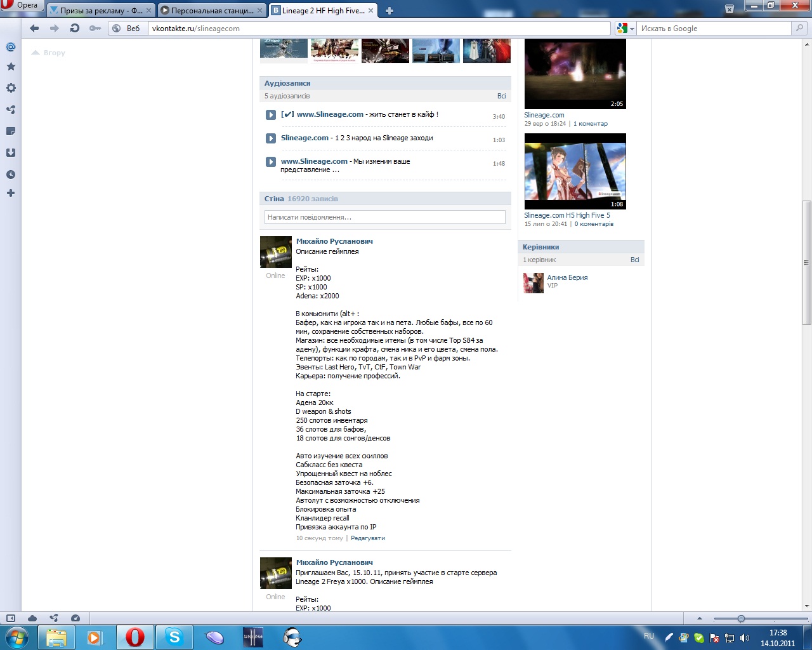The image size is (812, 650).
Task: Open the Windows Start menu
Action: tap(17, 637)
